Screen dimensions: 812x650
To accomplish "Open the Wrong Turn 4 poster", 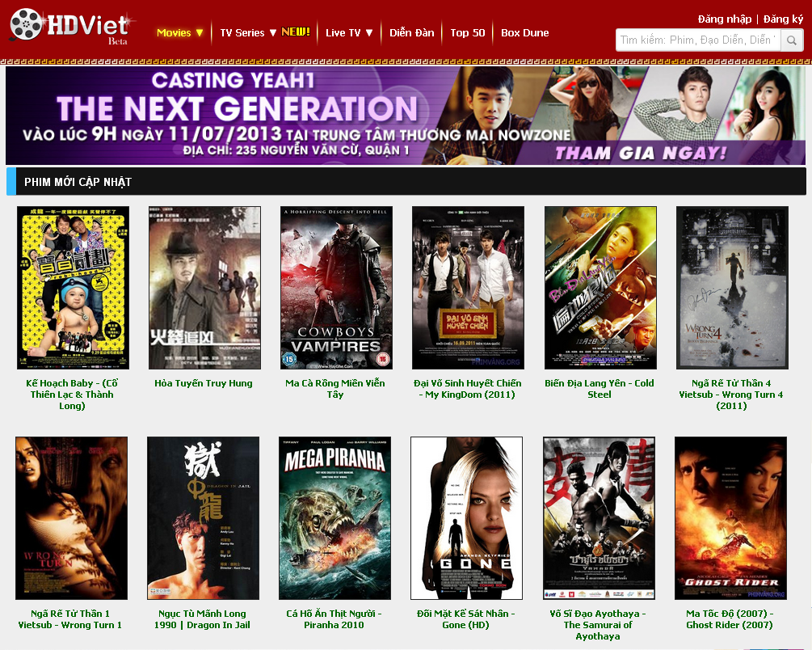I will point(732,288).
